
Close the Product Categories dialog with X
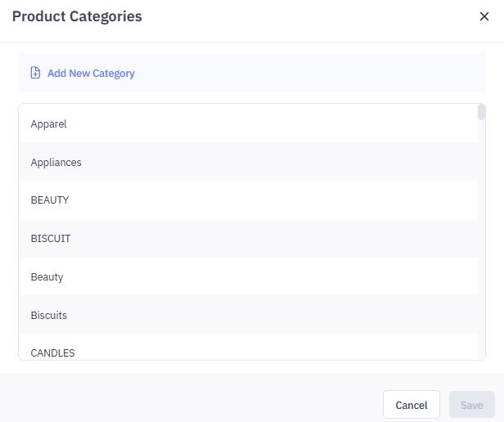pyautogui.click(x=484, y=16)
